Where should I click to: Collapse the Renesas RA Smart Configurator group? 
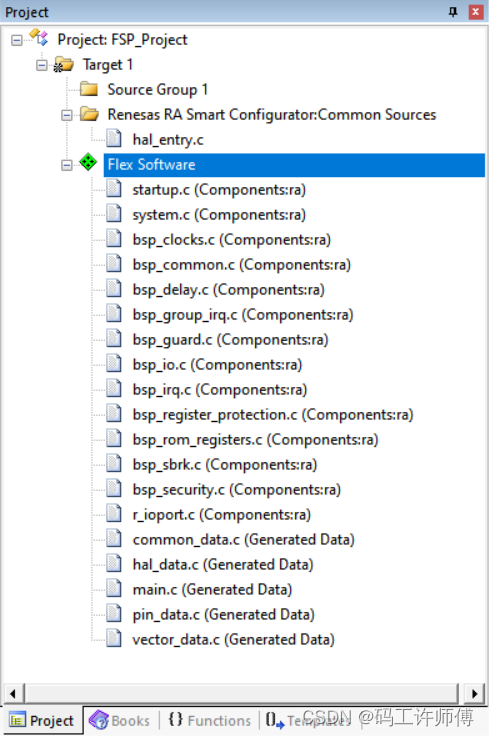click(67, 115)
